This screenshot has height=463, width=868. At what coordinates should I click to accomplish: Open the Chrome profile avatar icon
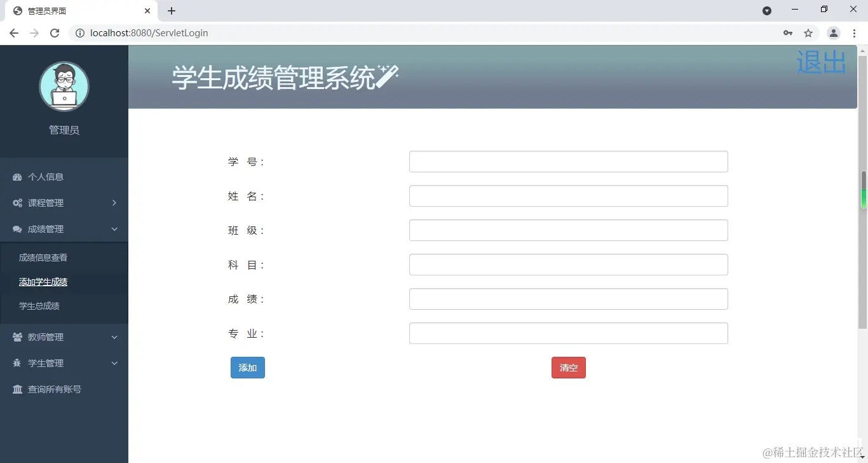(x=834, y=33)
